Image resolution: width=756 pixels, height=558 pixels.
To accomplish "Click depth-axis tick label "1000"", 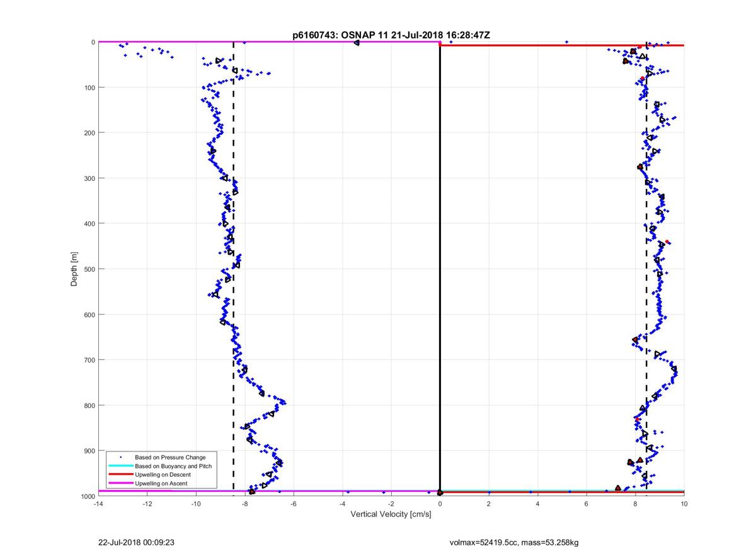I will [88, 496].
